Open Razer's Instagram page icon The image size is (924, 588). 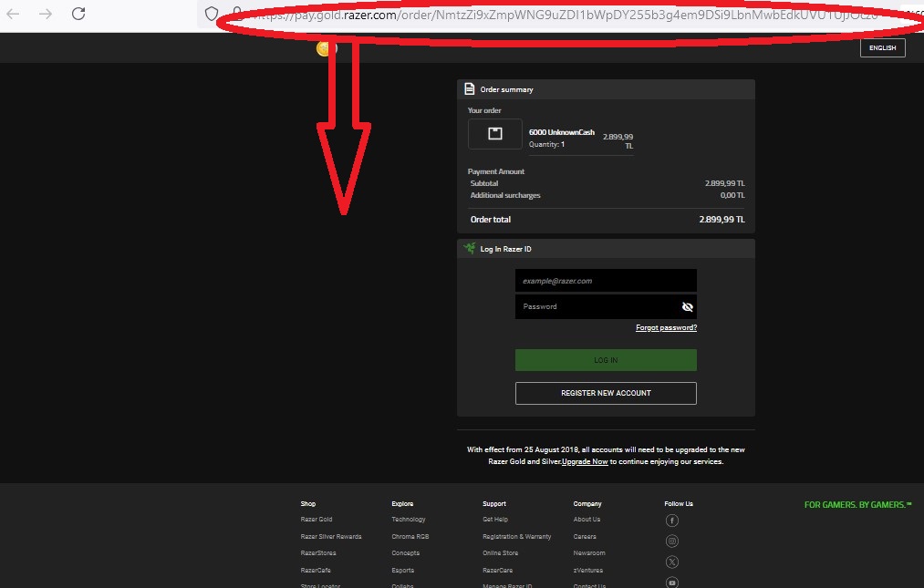[x=672, y=542]
